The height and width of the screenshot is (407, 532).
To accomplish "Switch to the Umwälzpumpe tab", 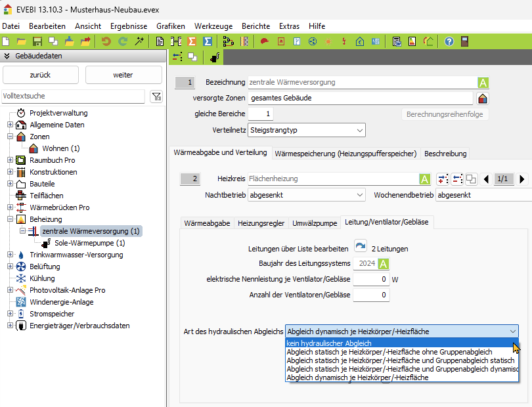I will click(315, 223).
